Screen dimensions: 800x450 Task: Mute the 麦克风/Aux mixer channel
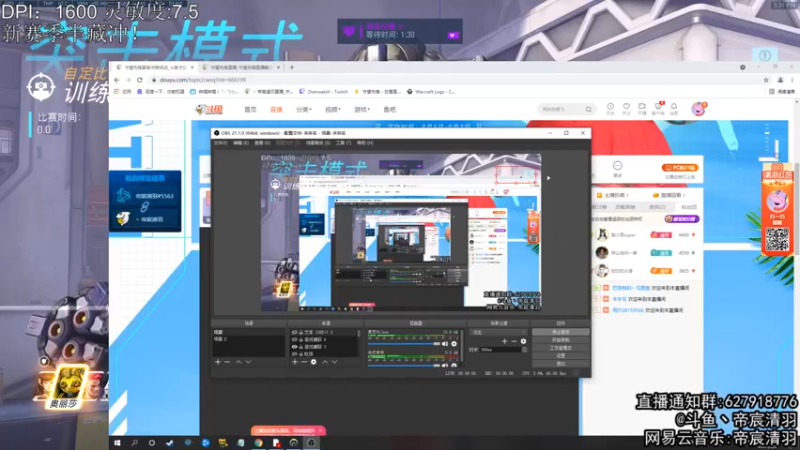pos(445,344)
